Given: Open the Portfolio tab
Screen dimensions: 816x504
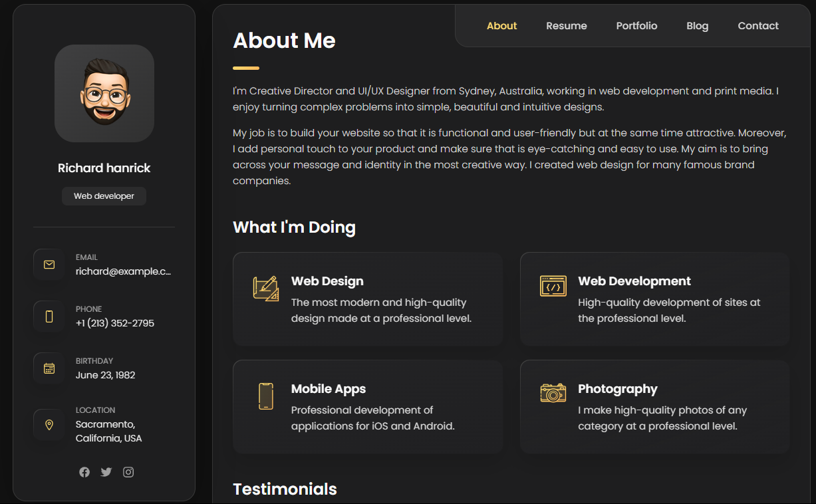Looking at the screenshot, I should pyautogui.click(x=636, y=26).
